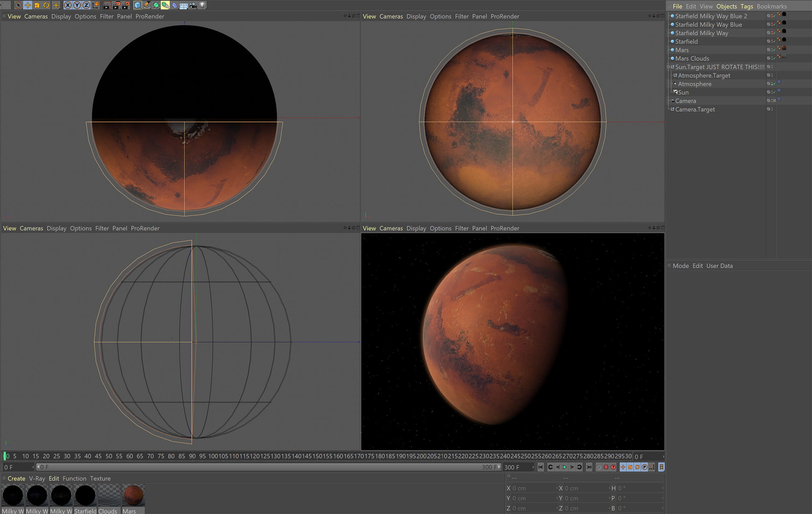812x514 pixels.
Task: Activate the Rotate tool in top toolbar
Action: (46, 5)
